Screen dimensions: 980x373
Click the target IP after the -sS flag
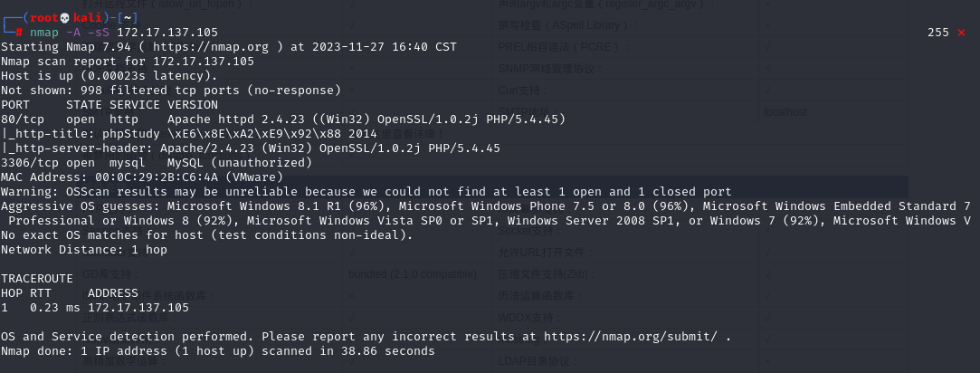pos(167,33)
